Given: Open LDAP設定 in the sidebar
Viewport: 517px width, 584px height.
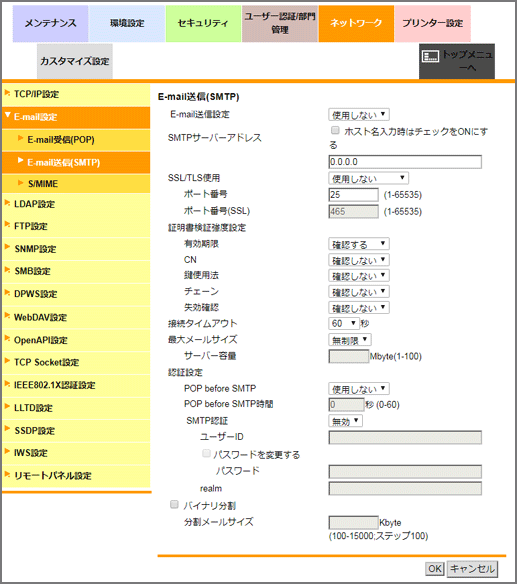Looking at the screenshot, I should point(76,204).
